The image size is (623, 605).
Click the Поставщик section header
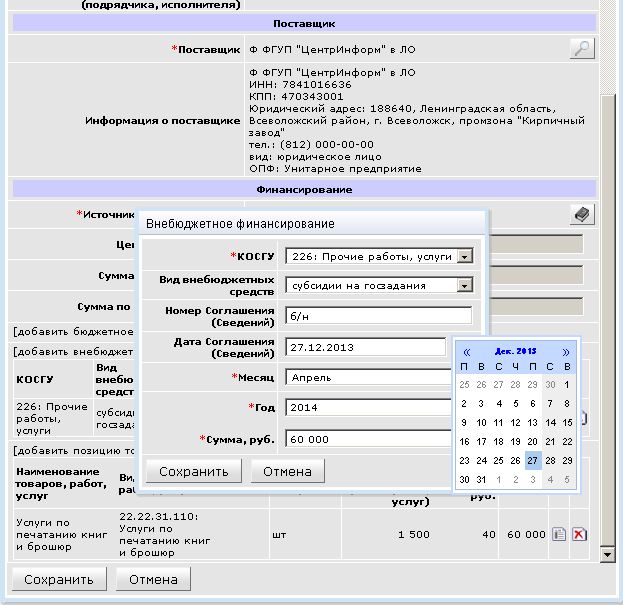tap(304, 23)
